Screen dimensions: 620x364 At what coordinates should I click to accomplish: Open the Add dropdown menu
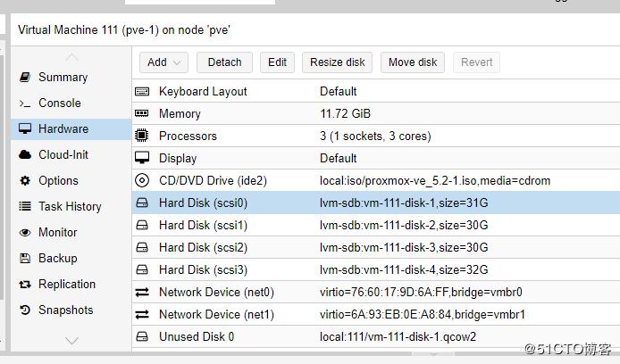tap(163, 62)
